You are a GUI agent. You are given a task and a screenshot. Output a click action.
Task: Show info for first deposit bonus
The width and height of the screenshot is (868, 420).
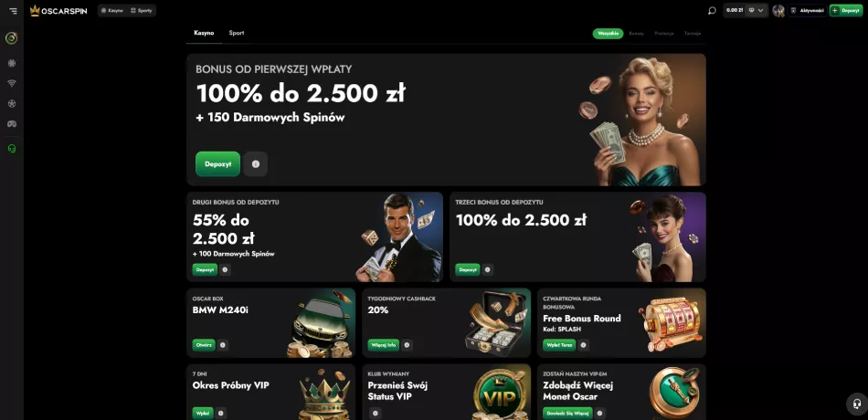pyautogui.click(x=255, y=163)
